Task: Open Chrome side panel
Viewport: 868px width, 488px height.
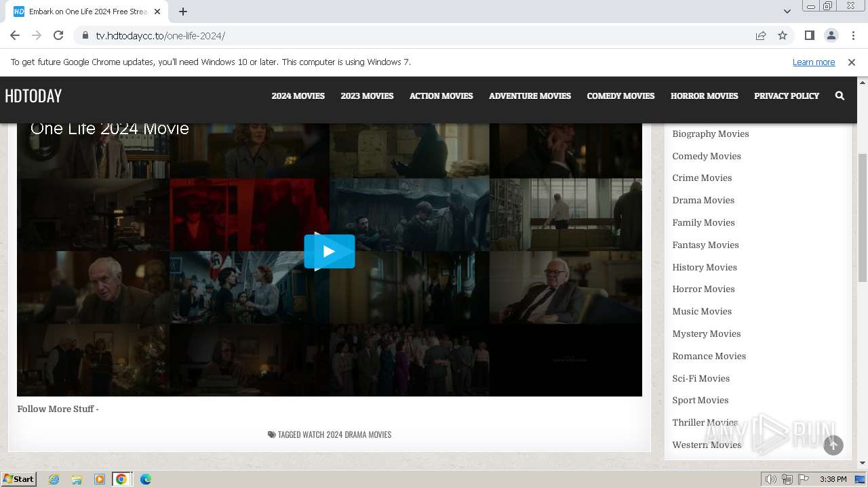Action: tap(809, 35)
